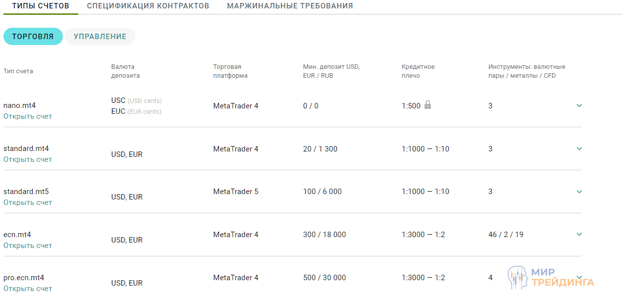
Task: Switch to the МАРЖИНАЛЬНЫЕ ТРЕБОВАНИЯ tab
Action: (289, 6)
